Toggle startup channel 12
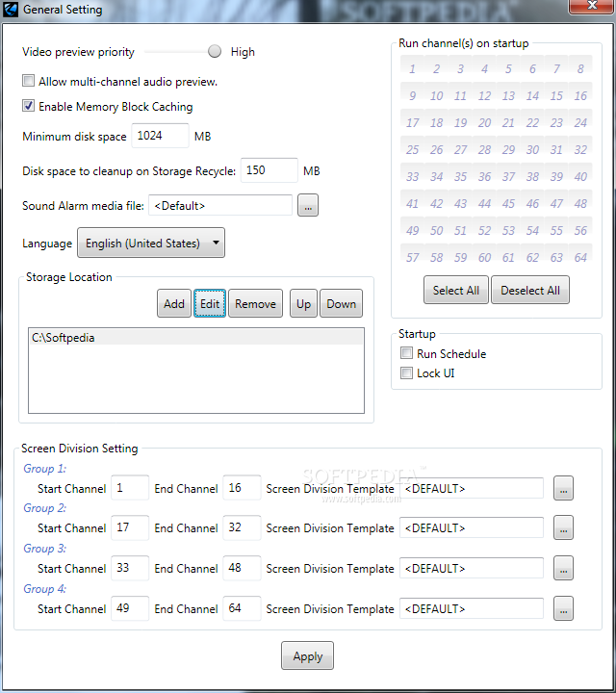616x693 pixels. [484, 95]
